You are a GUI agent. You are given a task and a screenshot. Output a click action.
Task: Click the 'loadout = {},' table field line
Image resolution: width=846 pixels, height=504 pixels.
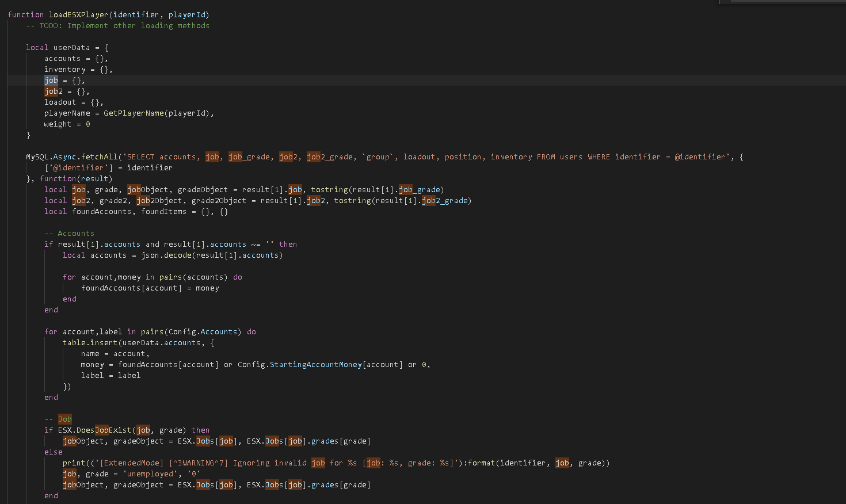[74, 102]
